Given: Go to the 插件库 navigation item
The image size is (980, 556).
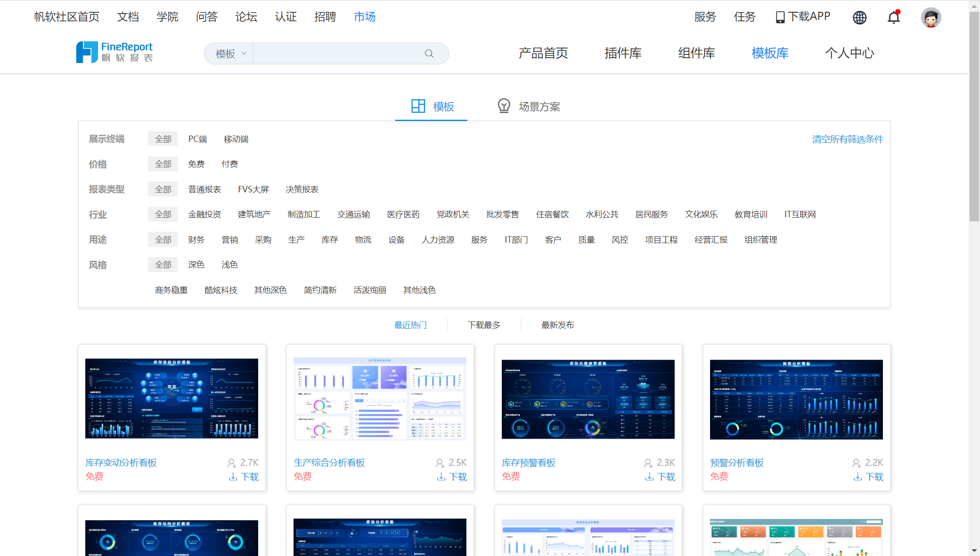Looking at the screenshot, I should pyautogui.click(x=623, y=53).
